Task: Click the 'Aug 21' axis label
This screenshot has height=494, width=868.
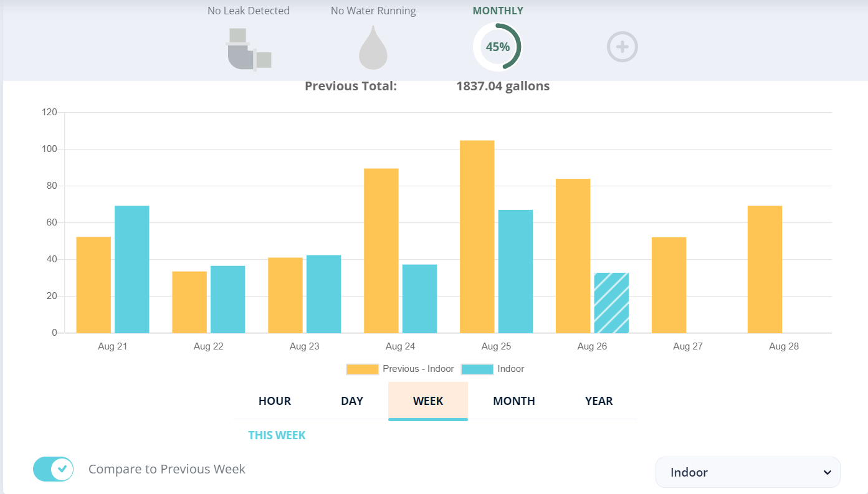Action: pos(112,346)
